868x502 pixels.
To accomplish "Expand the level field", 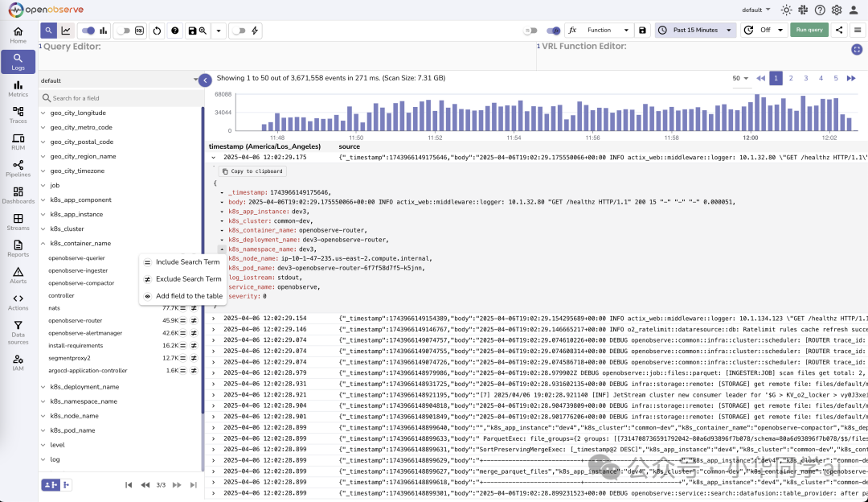I will tap(43, 444).
